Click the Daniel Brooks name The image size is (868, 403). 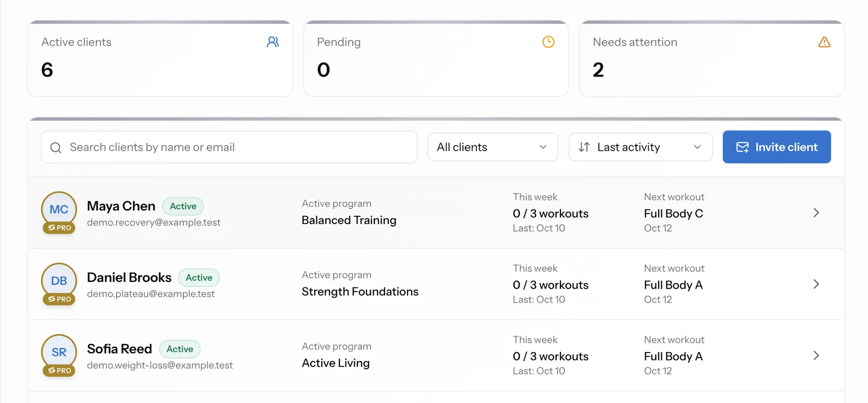click(x=129, y=278)
